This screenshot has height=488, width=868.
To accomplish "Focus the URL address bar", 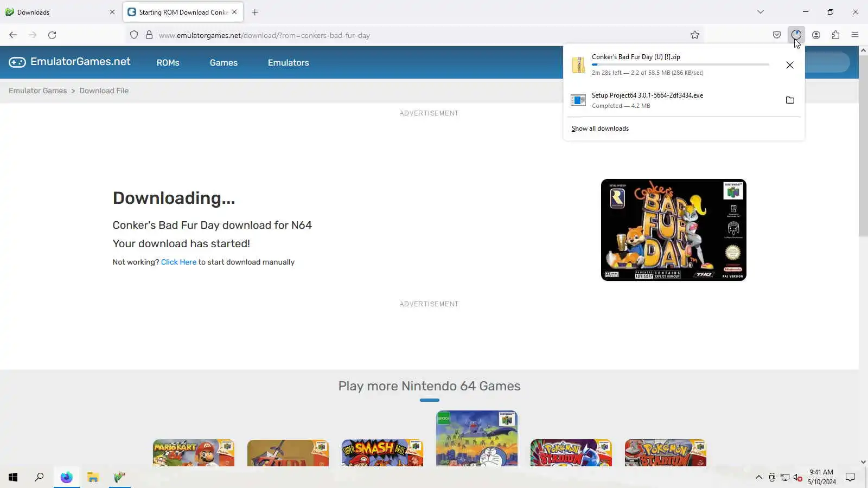I will pos(416,35).
